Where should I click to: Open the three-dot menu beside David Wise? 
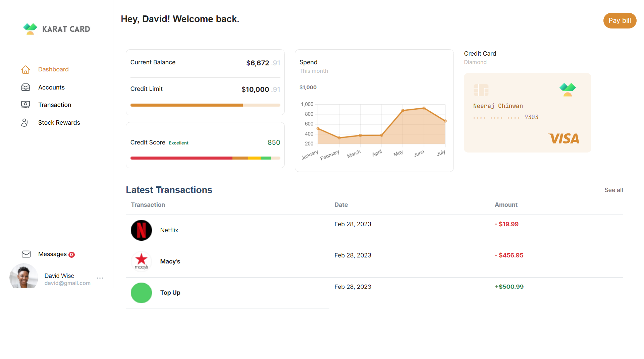click(100, 278)
